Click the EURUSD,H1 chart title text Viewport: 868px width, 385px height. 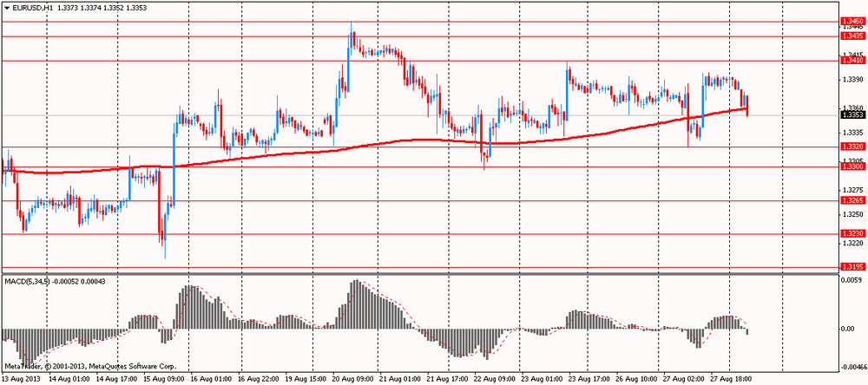pyautogui.click(x=31, y=7)
